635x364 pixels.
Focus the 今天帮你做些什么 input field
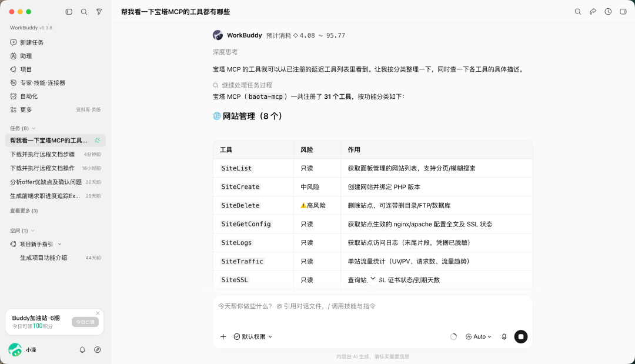click(x=373, y=306)
